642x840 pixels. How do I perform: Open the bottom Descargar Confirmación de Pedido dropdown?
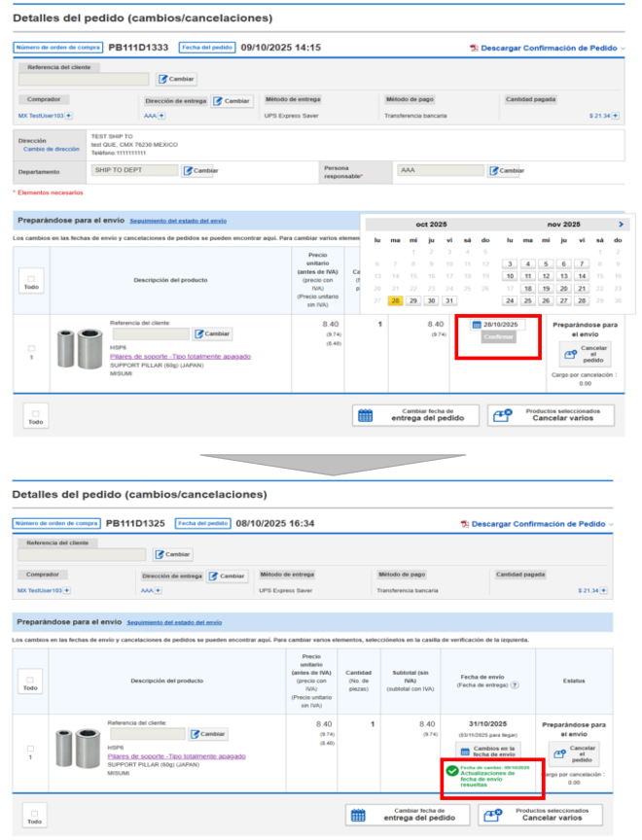tap(623, 523)
